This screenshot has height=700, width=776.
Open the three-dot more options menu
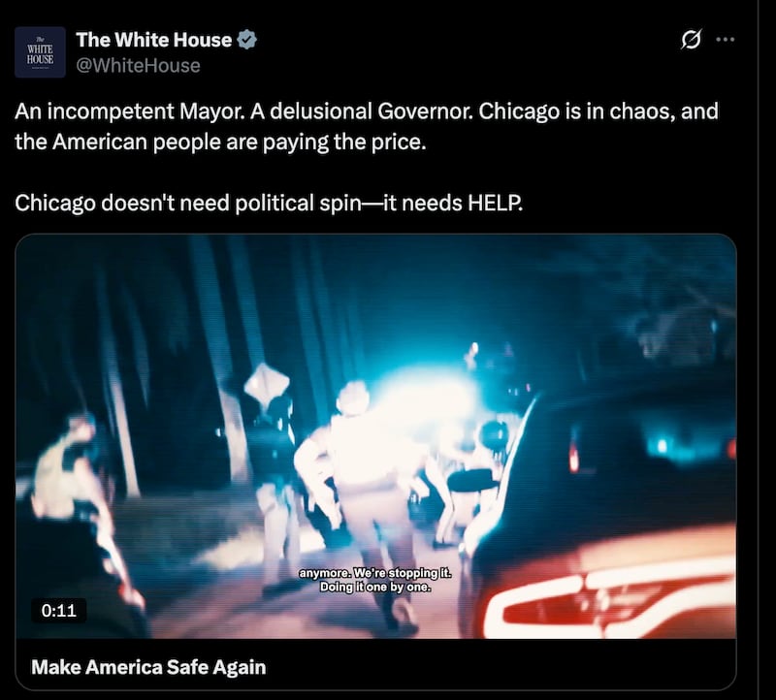tap(726, 40)
